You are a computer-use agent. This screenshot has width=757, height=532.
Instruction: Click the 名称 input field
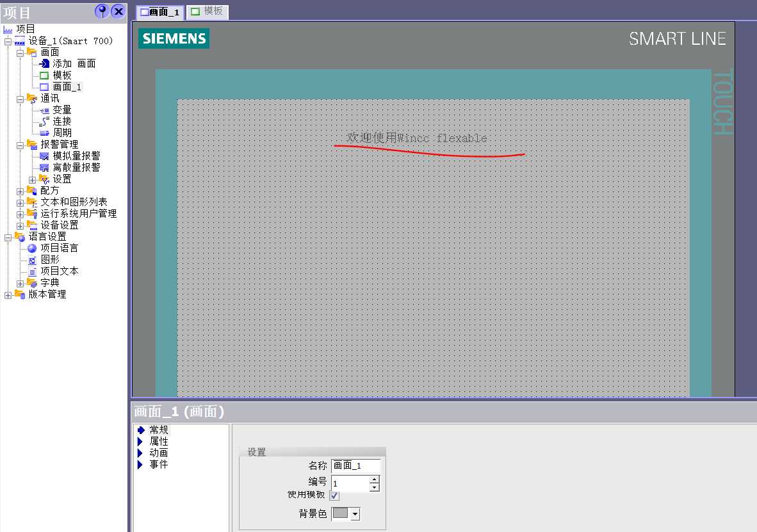pos(356,465)
